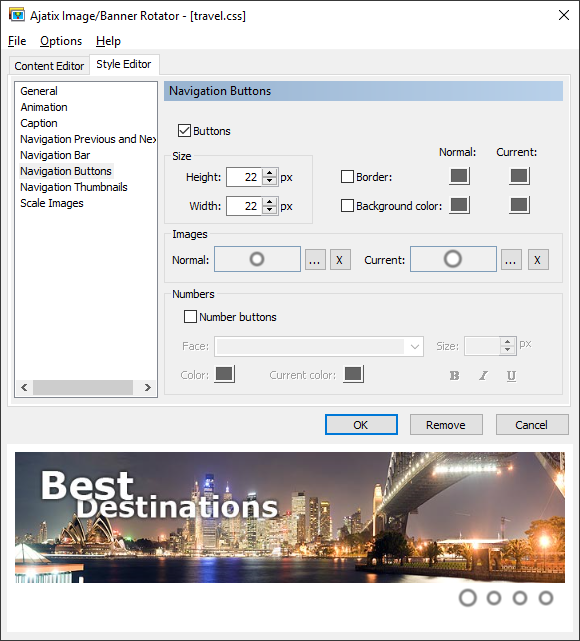Pick Normal background color swatch
The height and width of the screenshot is (641, 580).
point(459,205)
